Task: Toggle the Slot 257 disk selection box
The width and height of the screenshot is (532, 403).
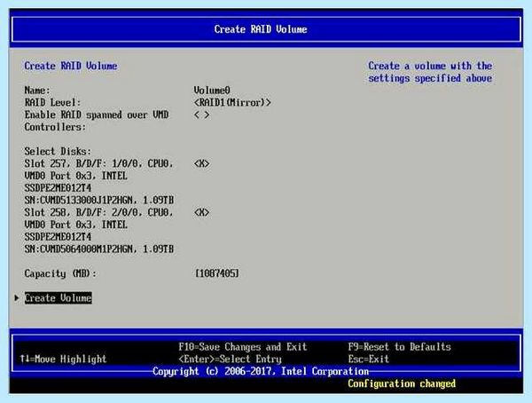Action: pyautogui.click(x=201, y=164)
